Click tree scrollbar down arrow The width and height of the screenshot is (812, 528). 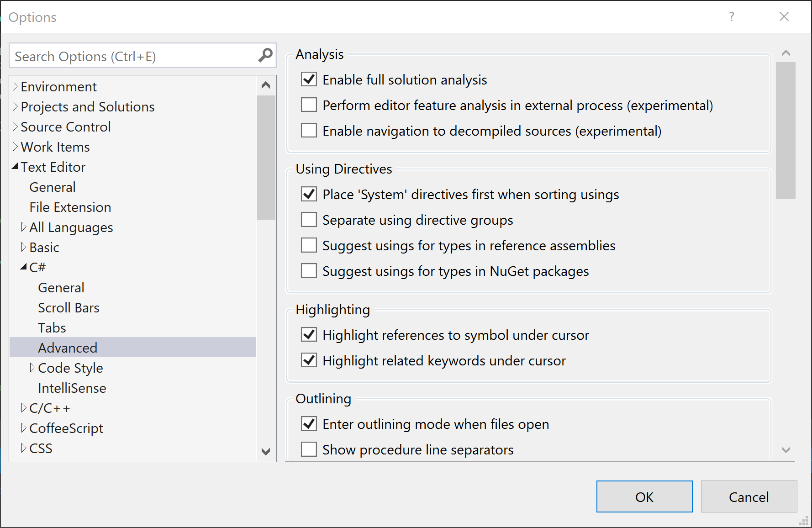266,451
